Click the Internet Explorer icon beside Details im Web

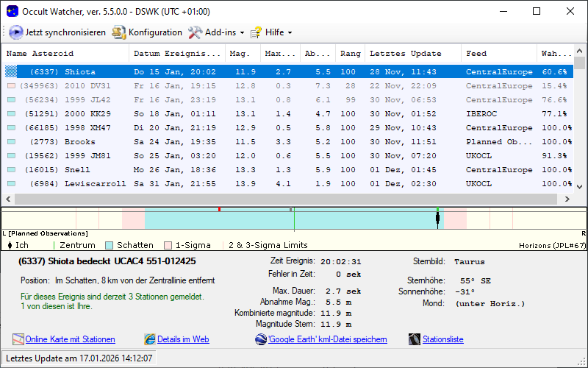click(150, 339)
